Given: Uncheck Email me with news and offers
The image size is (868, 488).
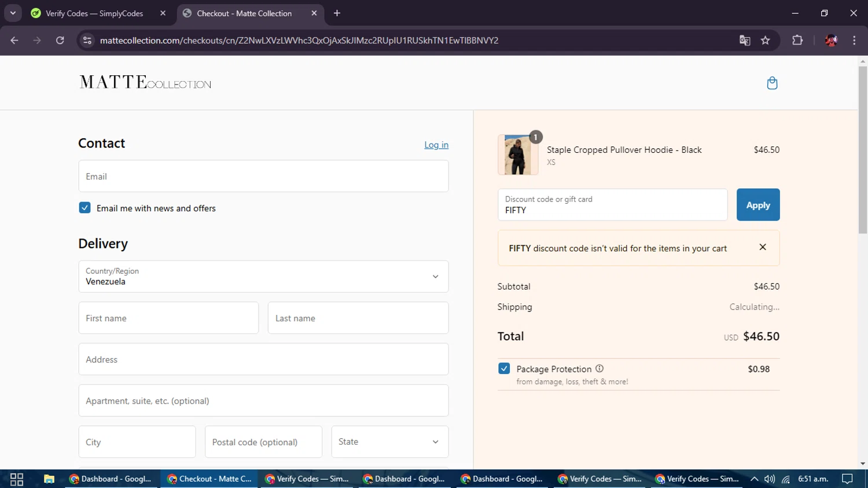Looking at the screenshot, I should (85, 208).
